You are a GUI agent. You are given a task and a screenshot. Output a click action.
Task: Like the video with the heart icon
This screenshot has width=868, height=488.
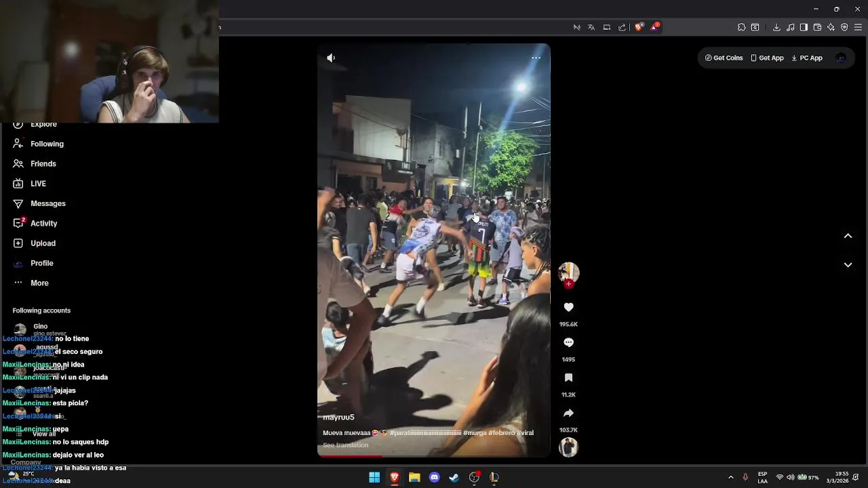coord(568,308)
